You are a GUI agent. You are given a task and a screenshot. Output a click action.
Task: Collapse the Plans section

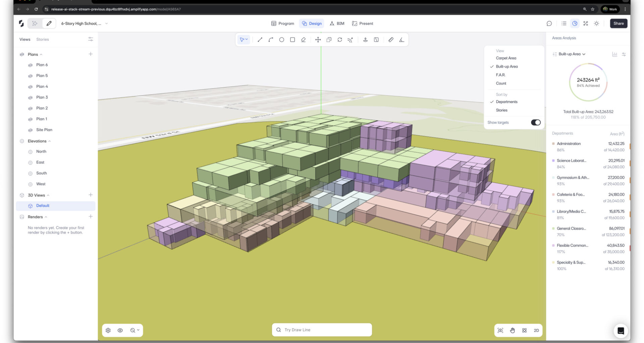click(x=41, y=55)
